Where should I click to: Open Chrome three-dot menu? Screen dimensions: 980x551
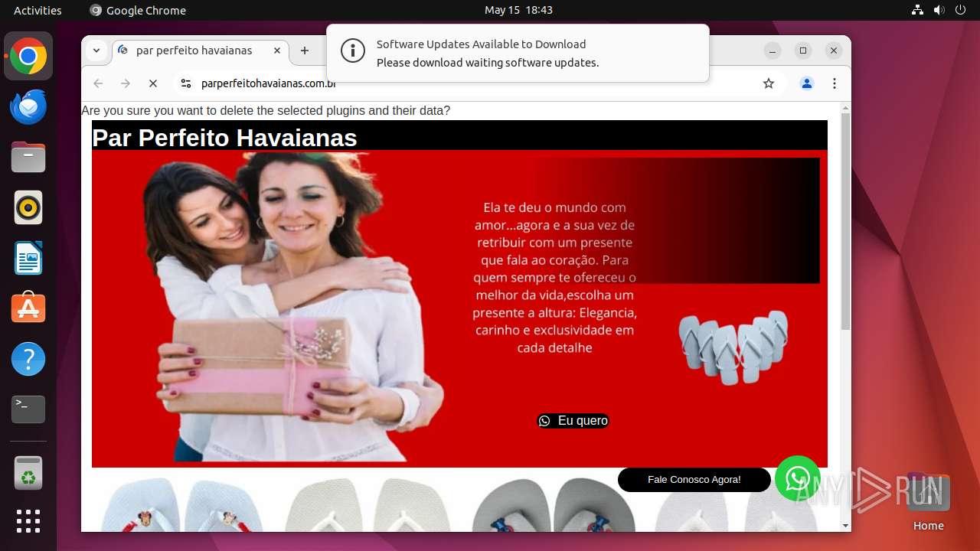pyautogui.click(x=835, y=83)
